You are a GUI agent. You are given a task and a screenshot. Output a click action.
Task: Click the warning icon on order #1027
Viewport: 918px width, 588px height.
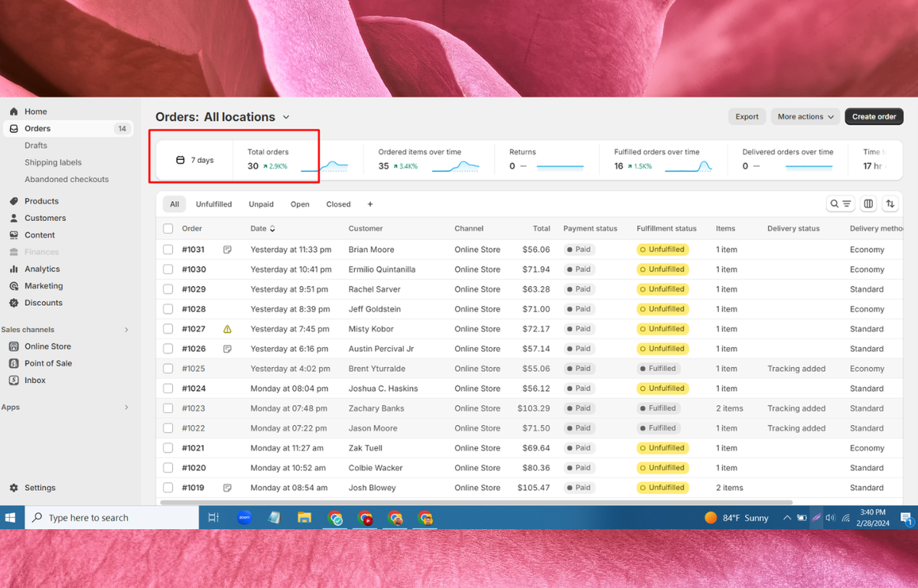click(x=227, y=329)
